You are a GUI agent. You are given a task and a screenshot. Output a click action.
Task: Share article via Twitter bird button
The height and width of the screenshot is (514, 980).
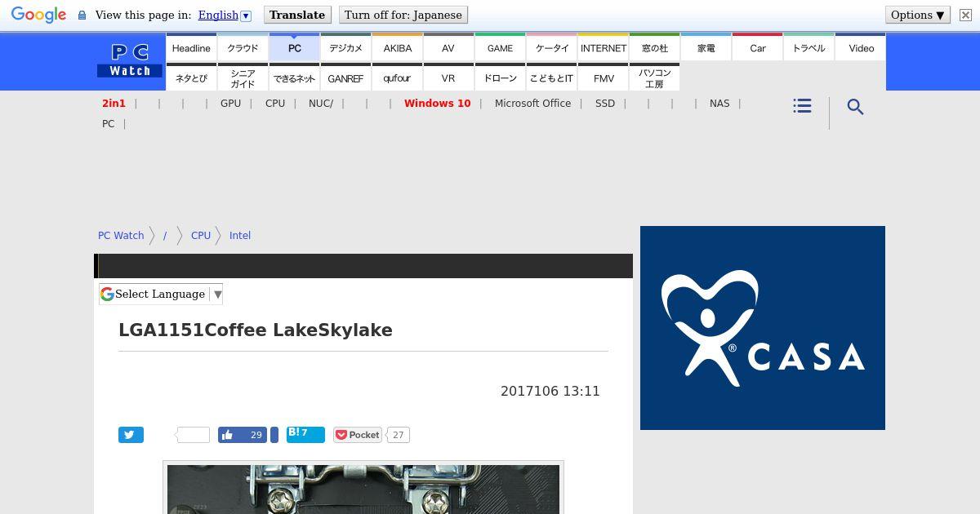pyautogui.click(x=131, y=435)
